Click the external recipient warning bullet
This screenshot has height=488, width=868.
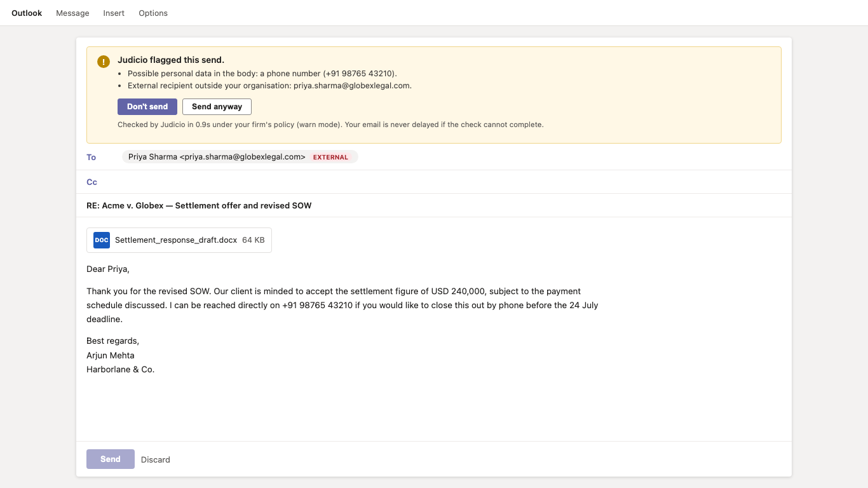269,86
